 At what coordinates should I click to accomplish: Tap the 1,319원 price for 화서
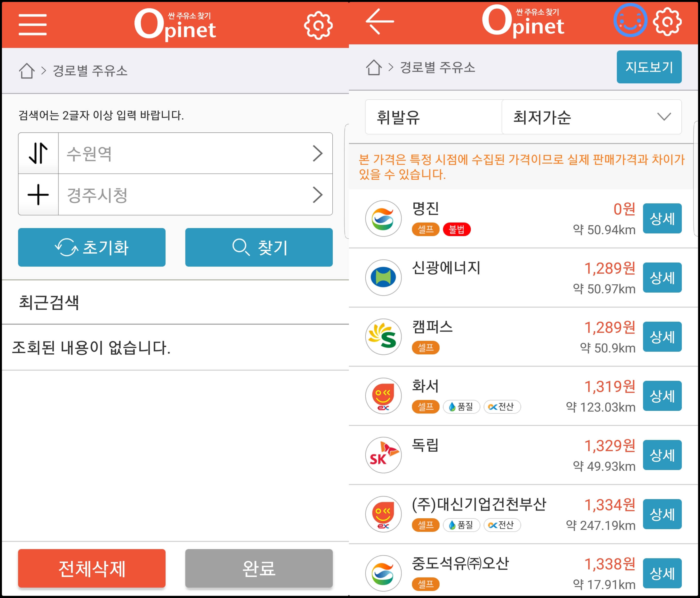click(x=610, y=386)
